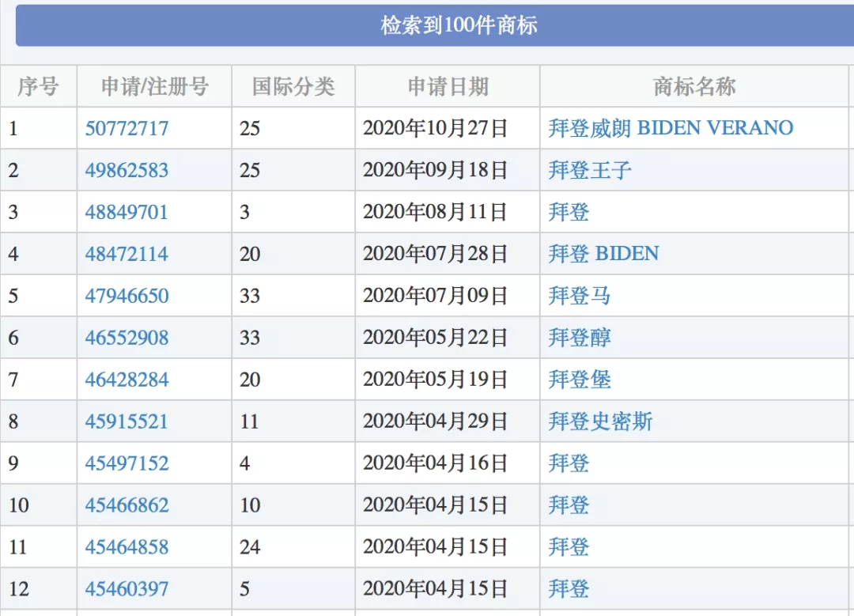Click the 国际分类 column header
Viewport: 854px width, 616px height.
tap(293, 87)
